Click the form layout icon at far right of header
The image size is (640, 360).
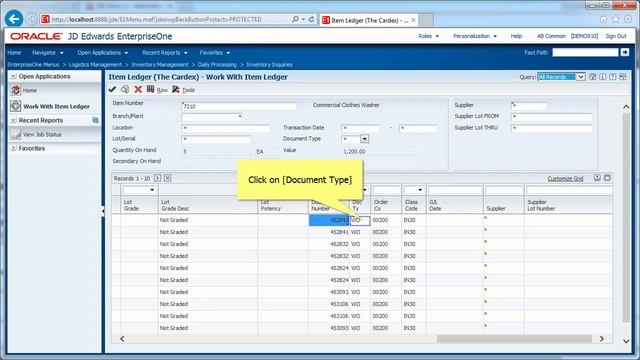coord(622,77)
